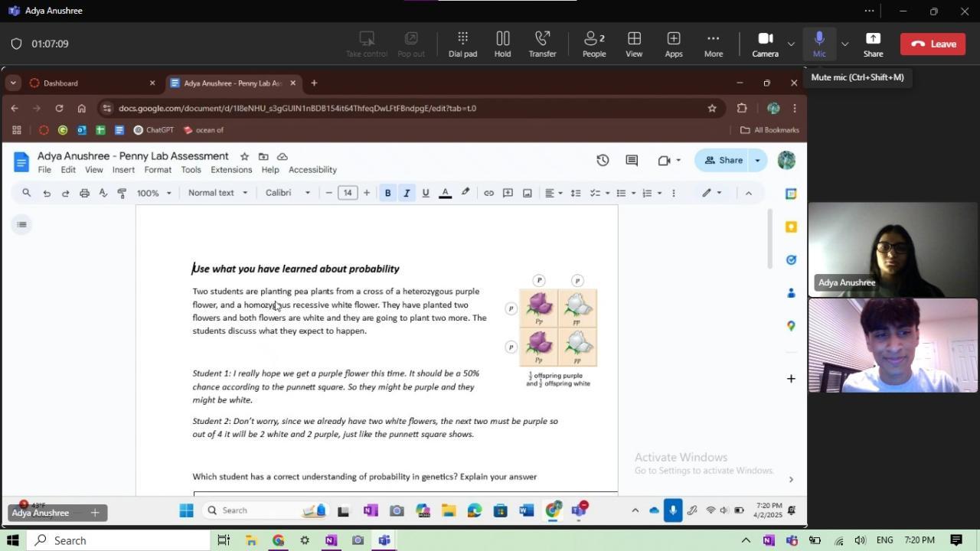Show document outline tabs icon
Screen dimensions: 980x551
coord(21,224)
